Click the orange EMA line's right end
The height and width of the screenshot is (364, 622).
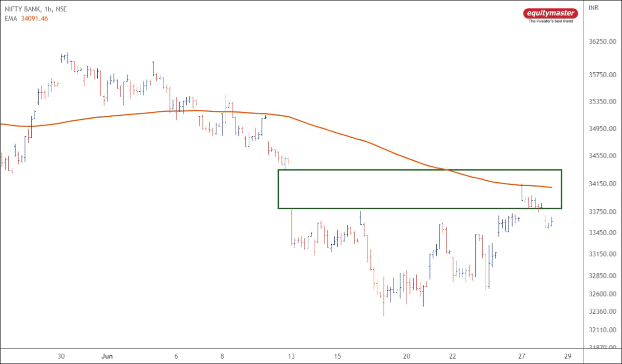pyautogui.click(x=551, y=187)
